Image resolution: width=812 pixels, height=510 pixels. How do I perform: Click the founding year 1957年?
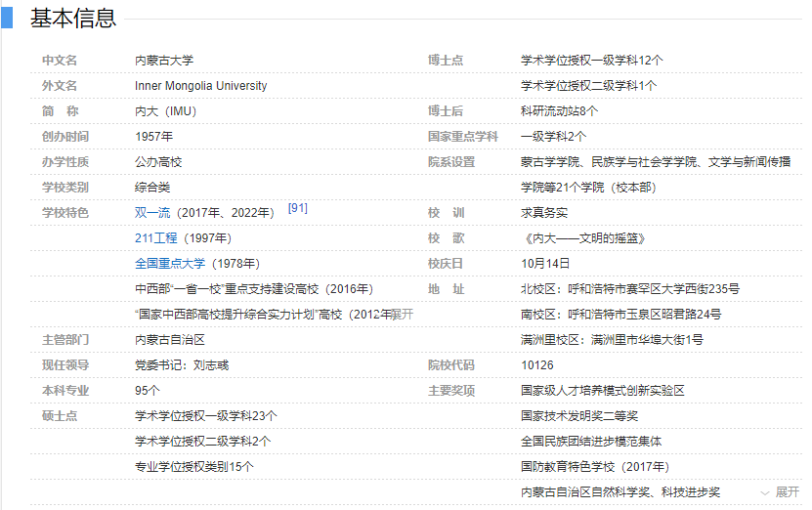point(153,137)
